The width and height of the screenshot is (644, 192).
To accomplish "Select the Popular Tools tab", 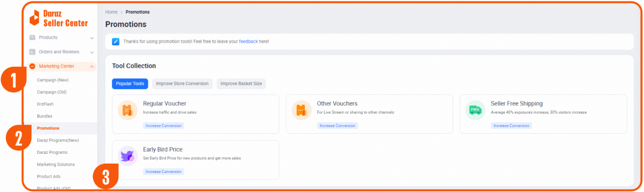I will click(130, 84).
